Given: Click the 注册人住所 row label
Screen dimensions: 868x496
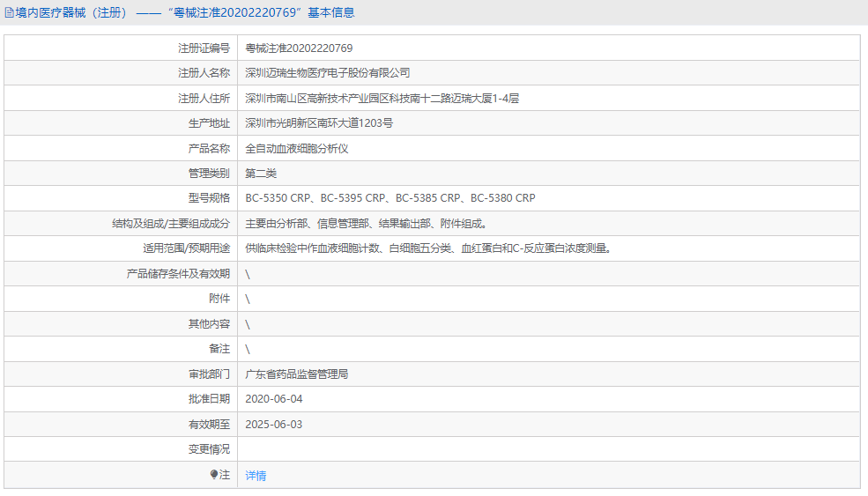Looking at the screenshot, I should point(204,99).
